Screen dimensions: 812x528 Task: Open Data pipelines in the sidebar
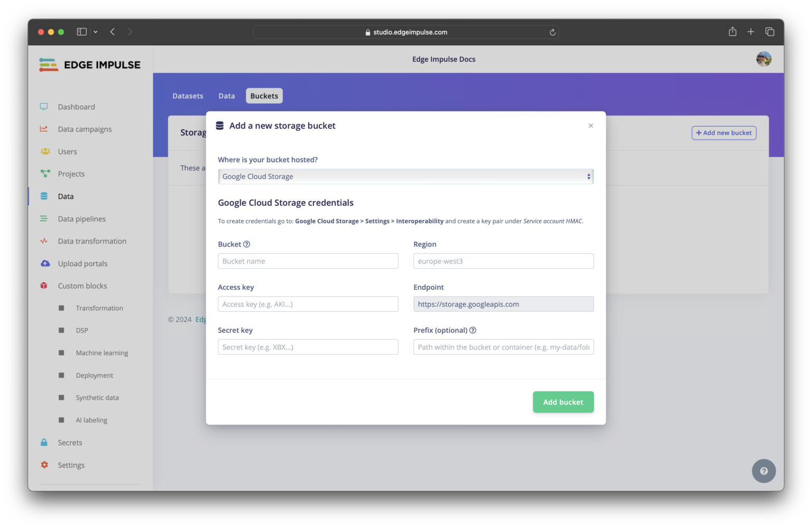[x=82, y=219]
